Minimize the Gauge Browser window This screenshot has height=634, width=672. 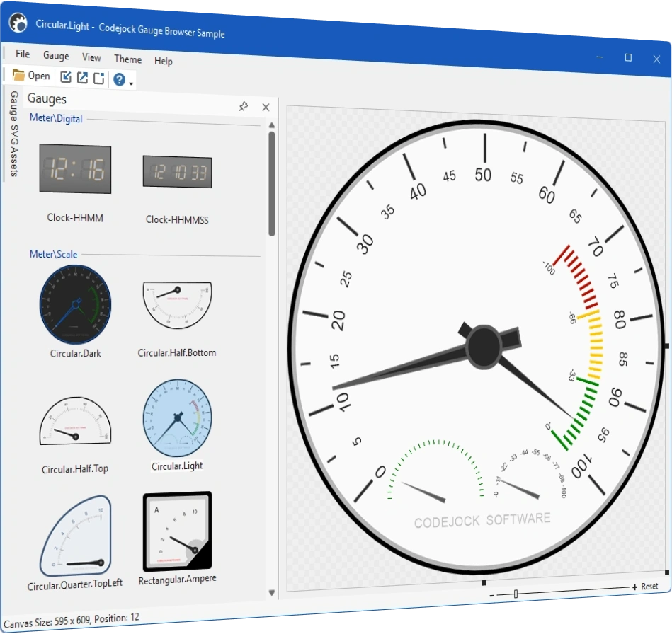coord(600,57)
